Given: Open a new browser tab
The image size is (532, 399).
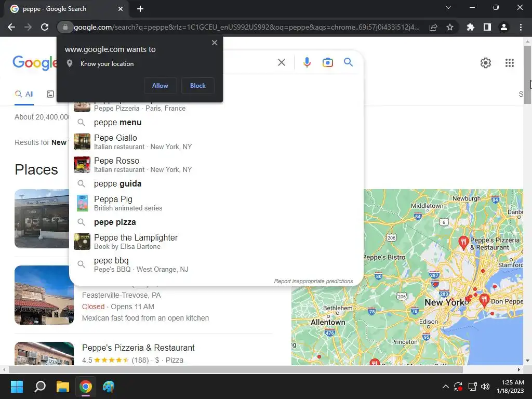Looking at the screenshot, I should pos(140,9).
